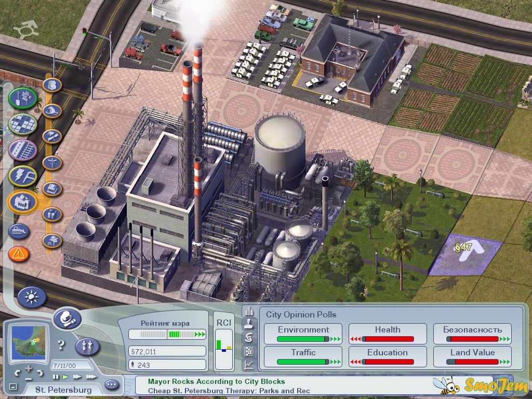This screenshot has width=532, height=399.
Task: Choose the fire helmet submenu icon
Action: 52,111
